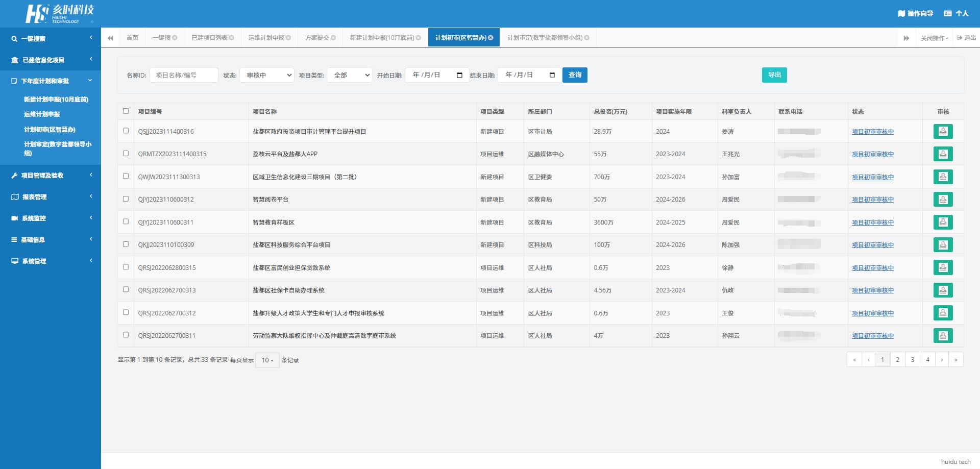Open review icon for QSJJ2023111400316 row
This screenshot has width=980, height=469.
pyautogui.click(x=943, y=132)
